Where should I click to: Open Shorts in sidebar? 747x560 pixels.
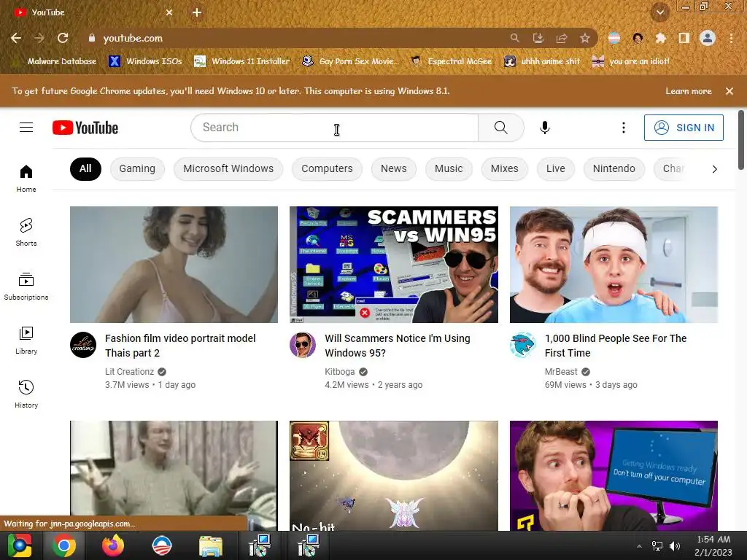point(26,233)
